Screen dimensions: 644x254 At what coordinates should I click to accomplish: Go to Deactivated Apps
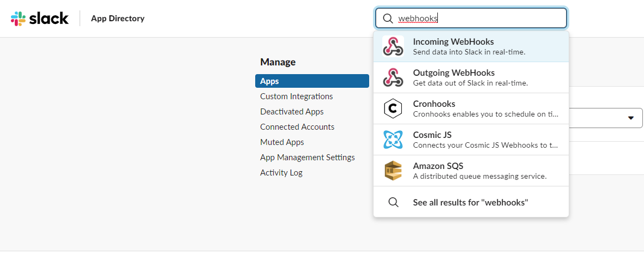coord(292,112)
